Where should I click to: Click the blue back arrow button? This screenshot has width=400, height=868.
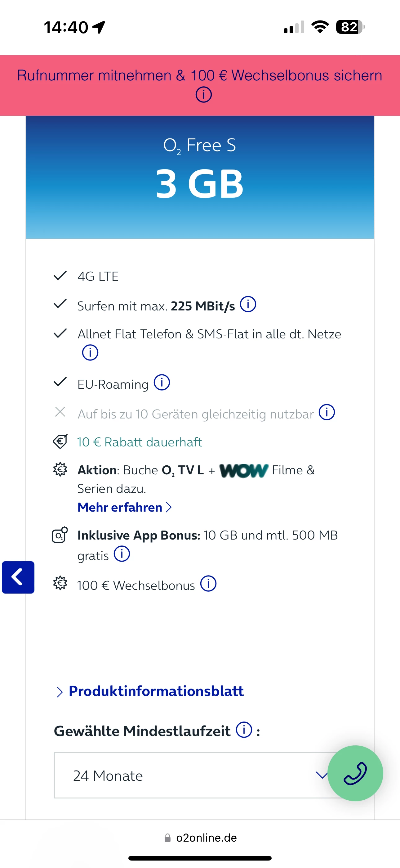pos(18,577)
